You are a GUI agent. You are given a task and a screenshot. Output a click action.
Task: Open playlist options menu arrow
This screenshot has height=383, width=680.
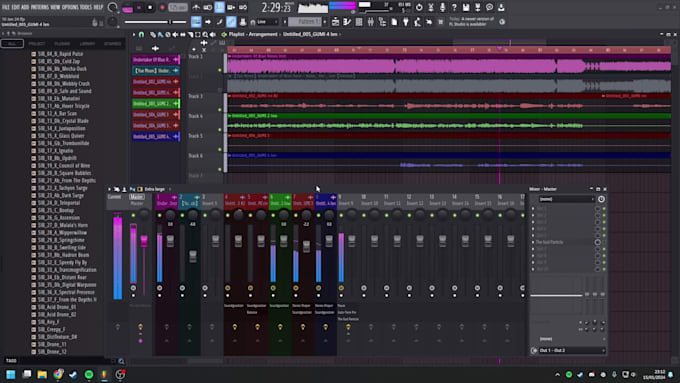[134, 35]
